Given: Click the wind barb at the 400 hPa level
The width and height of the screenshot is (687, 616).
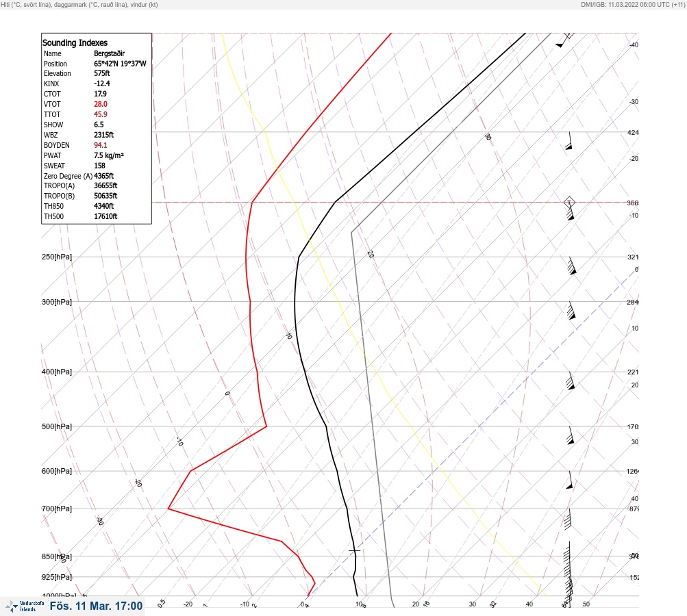Looking at the screenshot, I should click(570, 381).
